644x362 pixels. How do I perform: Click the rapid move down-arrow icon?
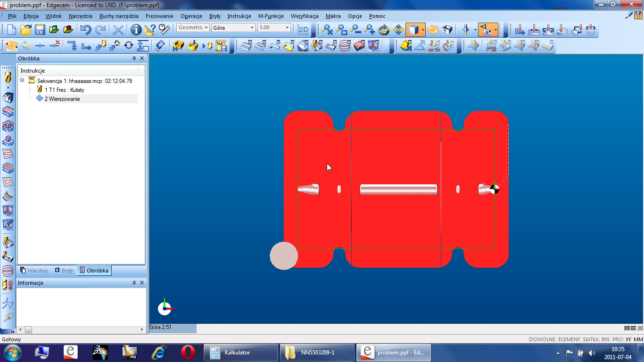(72, 46)
